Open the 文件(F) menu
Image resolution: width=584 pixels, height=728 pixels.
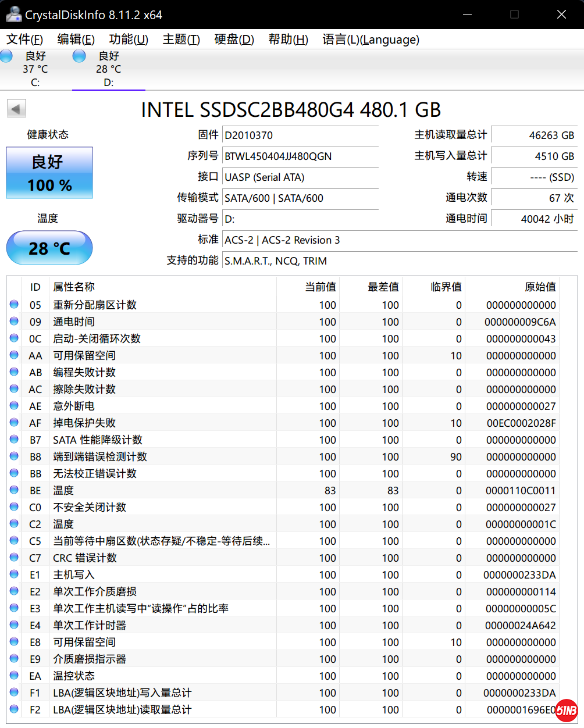(24, 40)
